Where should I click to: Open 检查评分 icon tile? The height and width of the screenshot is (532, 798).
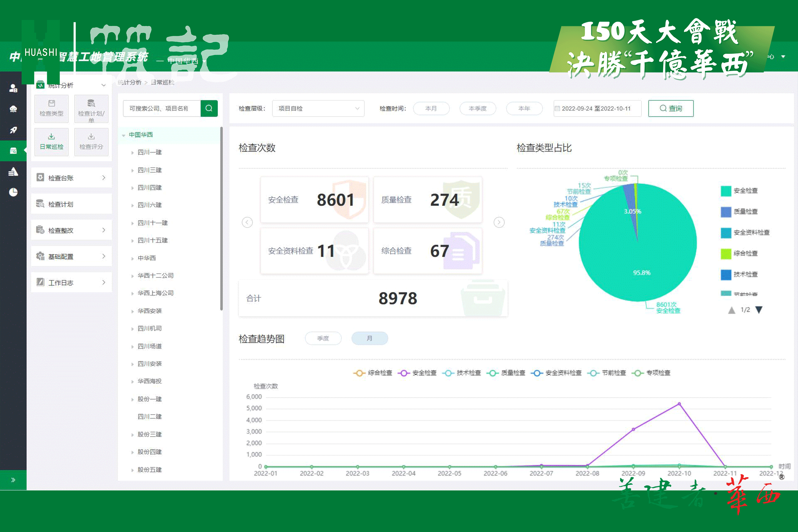(91, 142)
